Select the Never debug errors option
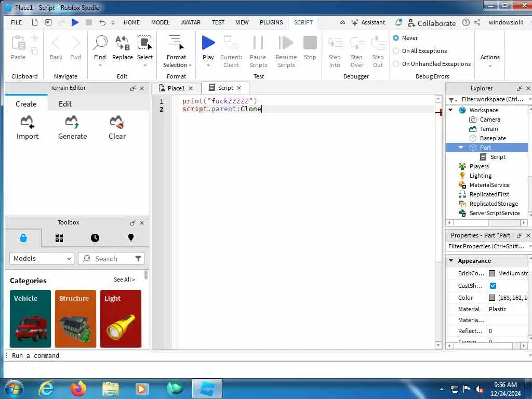This screenshot has height=399, width=532. (x=395, y=38)
